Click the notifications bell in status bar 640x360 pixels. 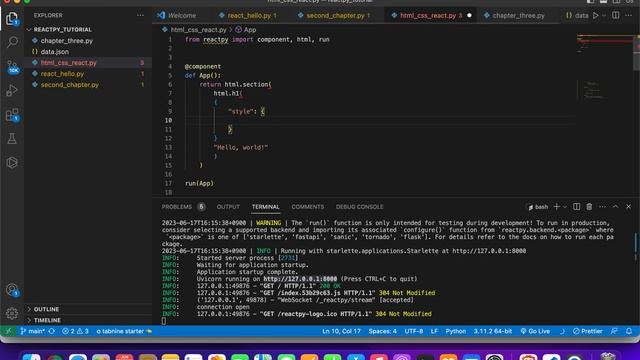(x=629, y=331)
